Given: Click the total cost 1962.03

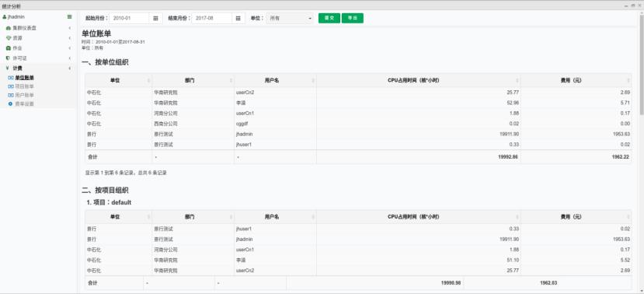Looking at the screenshot, I should click(x=549, y=283).
